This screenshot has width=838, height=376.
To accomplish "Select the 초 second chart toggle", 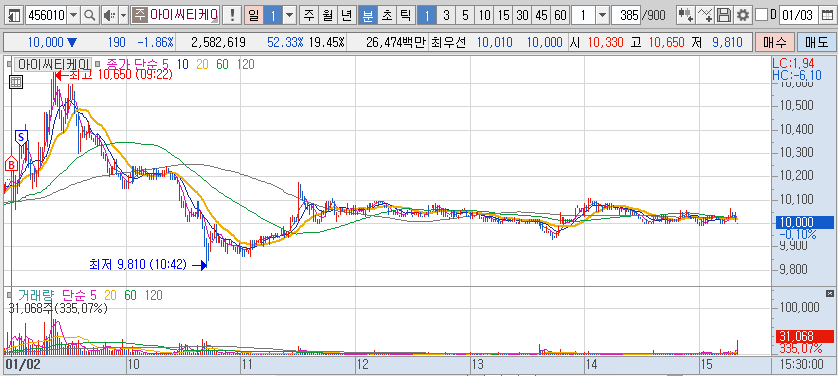I will (x=386, y=15).
